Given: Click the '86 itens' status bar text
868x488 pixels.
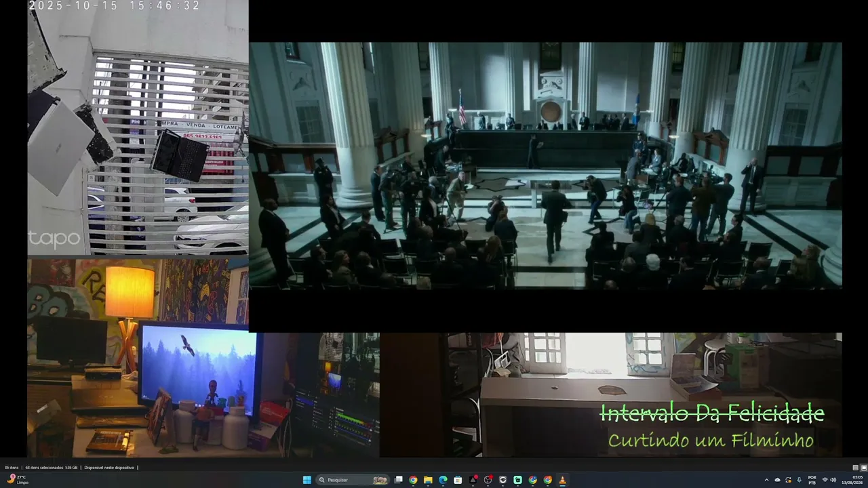Looking at the screenshot, I should [x=12, y=468].
